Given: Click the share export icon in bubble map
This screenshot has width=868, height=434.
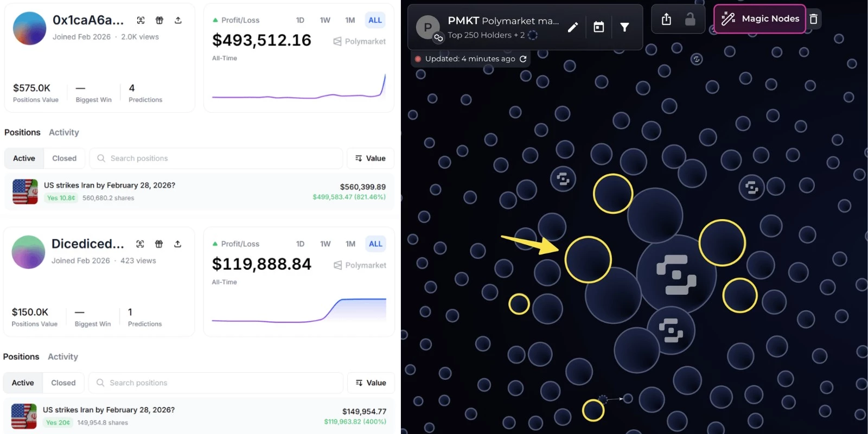Looking at the screenshot, I should (666, 20).
